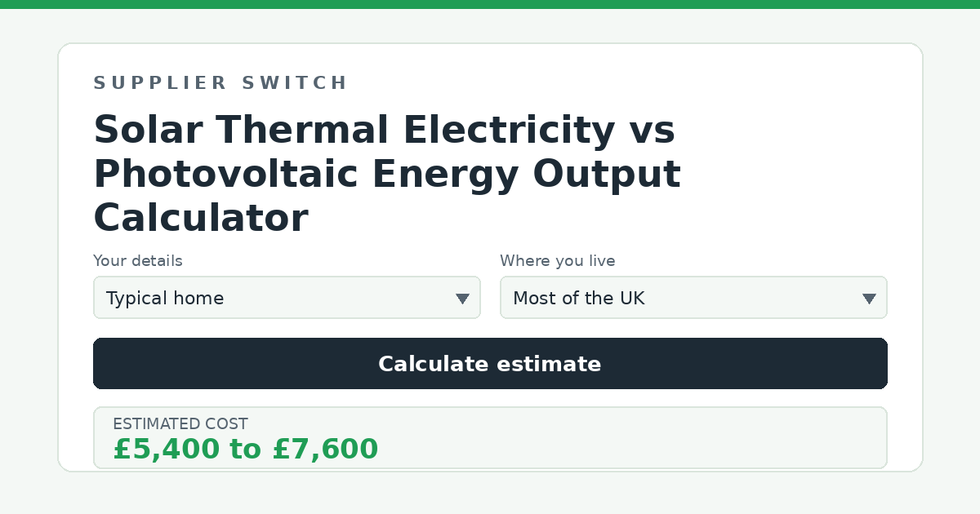This screenshot has height=514, width=980.
Task: Click the "Typical home" text in the dropdown
Action: (165, 299)
